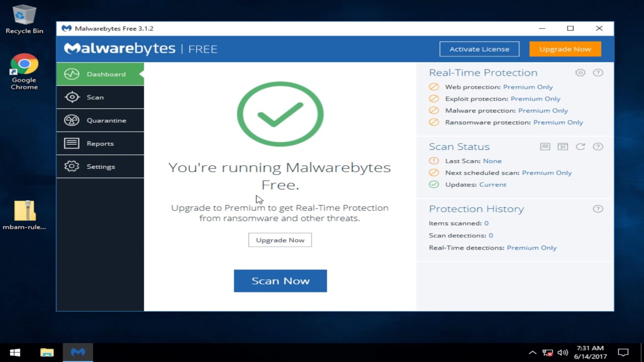Click "You're running Malwarebytes Free." text

(x=280, y=176)
